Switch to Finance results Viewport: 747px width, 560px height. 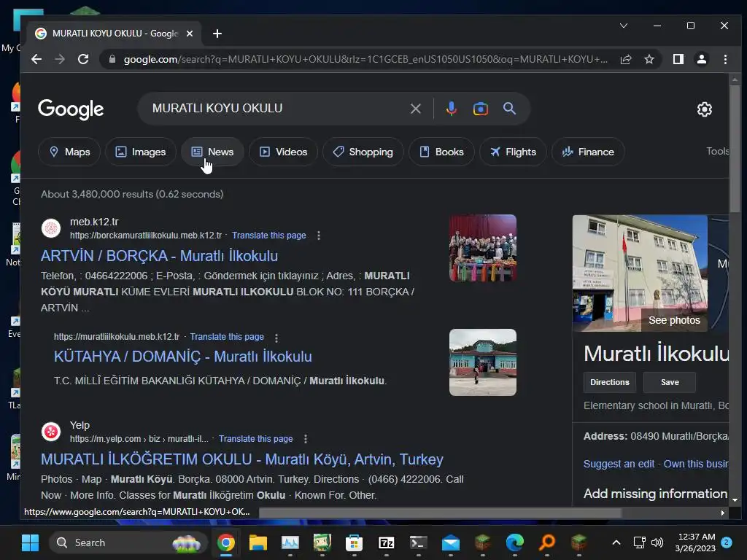588,152
